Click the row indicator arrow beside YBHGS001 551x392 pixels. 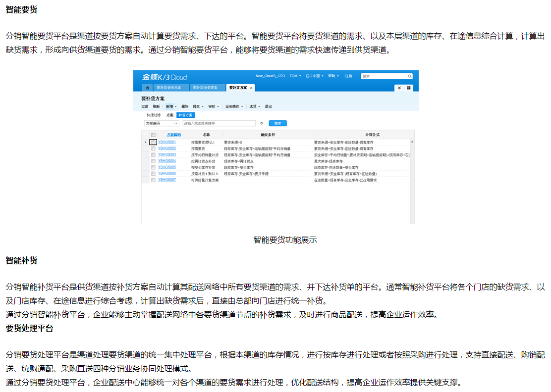point(146,143)
